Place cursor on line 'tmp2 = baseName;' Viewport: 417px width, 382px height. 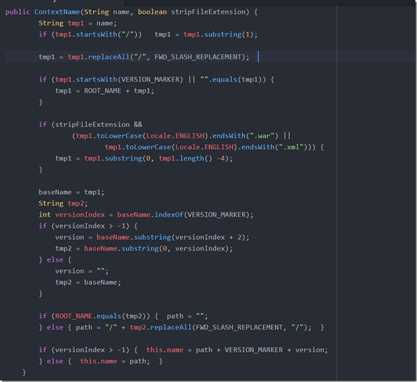pos(88,282)
